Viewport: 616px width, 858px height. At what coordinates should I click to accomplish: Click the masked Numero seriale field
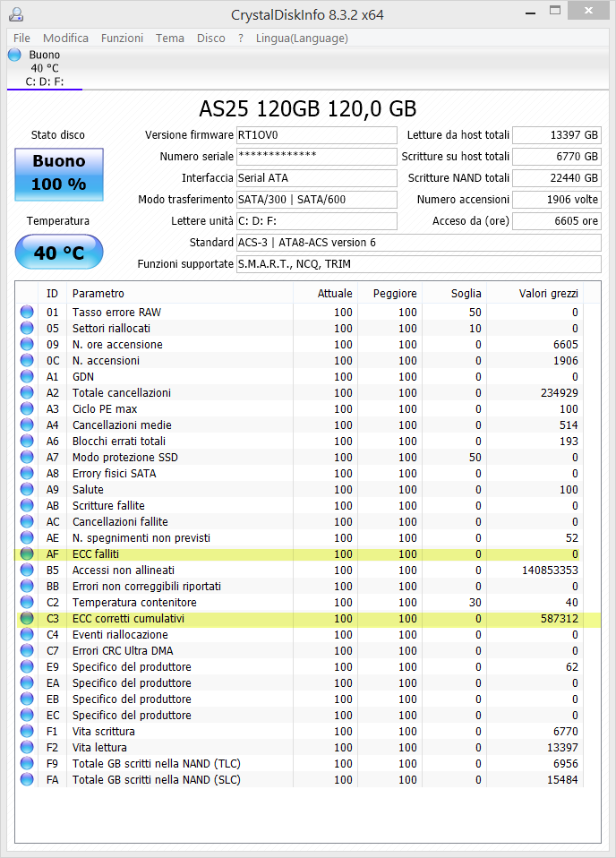(x=317, y=157)
